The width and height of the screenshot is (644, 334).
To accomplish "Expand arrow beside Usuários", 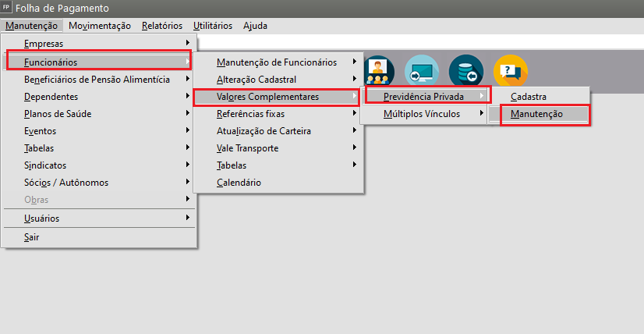I will tap(188, 218).
